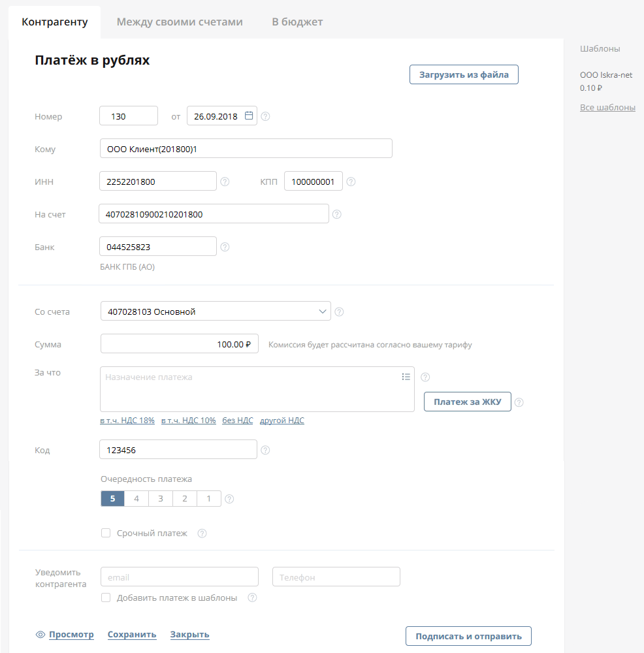Open Все шаблоны link
The width and height of the screenshot is (644, 653).
(x=607, y=107)
